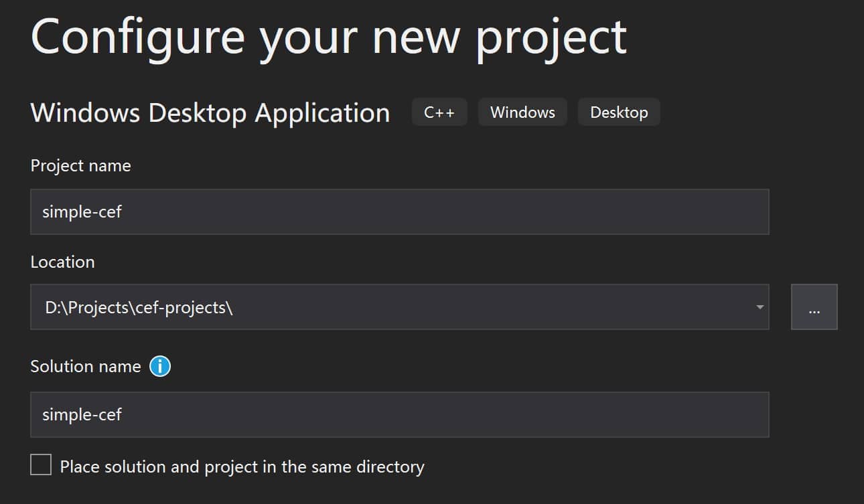Click the 'Location' field label
Image resolution: width=864 pixels, height=504 pixels.
click(62, 262)
